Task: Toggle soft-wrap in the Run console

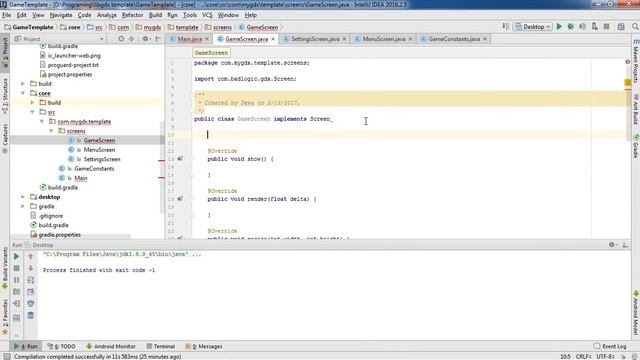Action: tap(31, 280)
